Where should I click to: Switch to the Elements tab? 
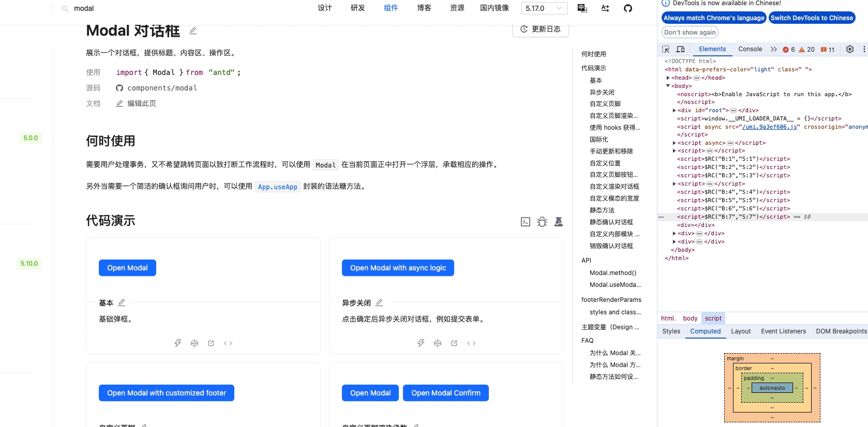712,49
